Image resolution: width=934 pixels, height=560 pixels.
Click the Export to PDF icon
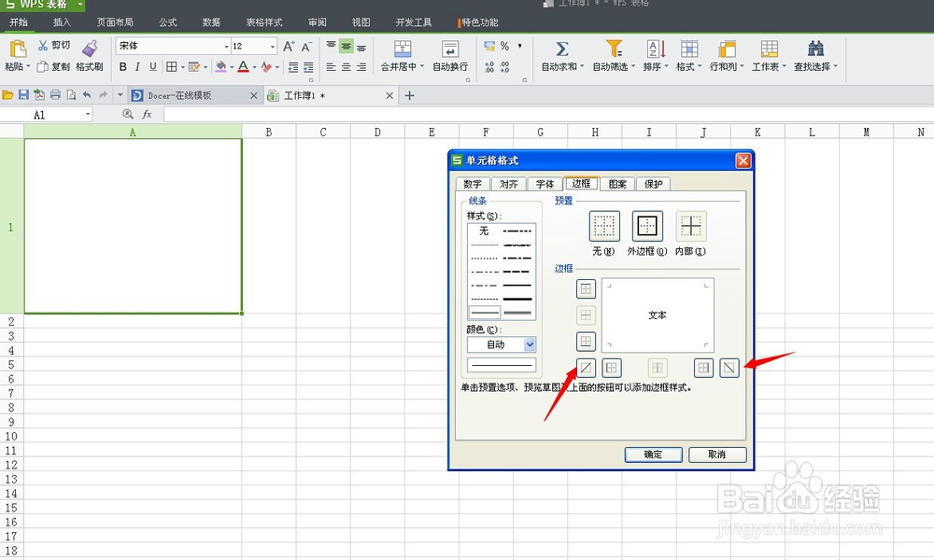(x=39, y=94)
